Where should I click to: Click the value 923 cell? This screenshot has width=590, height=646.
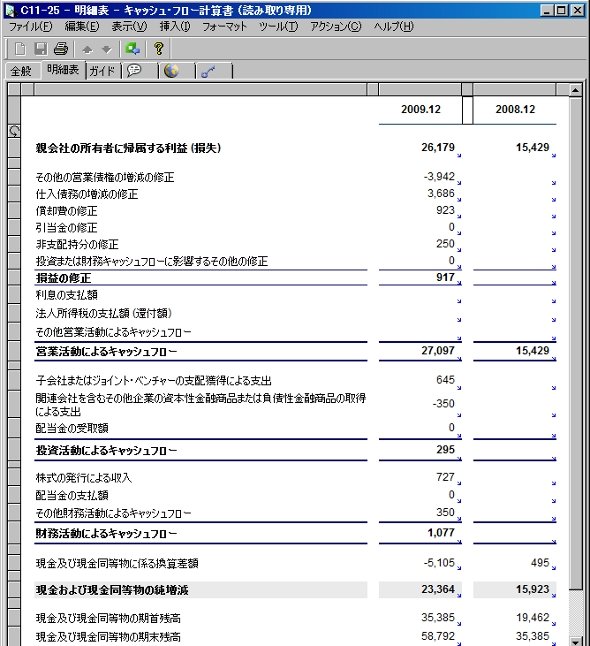pyautogui.click(x=445, y=210)
